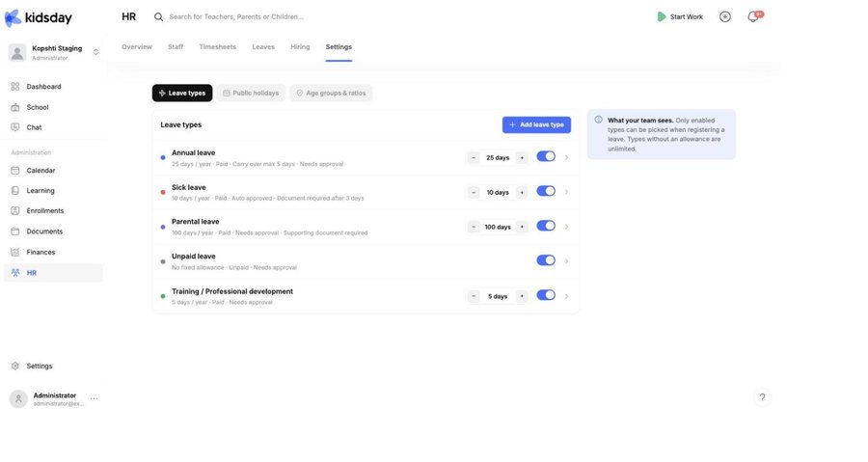The width and height of the screenshot is (868, 462).
Task: Click the purple dot beside Parental leave
Action: pyautogui.click(x=163, y=227)
